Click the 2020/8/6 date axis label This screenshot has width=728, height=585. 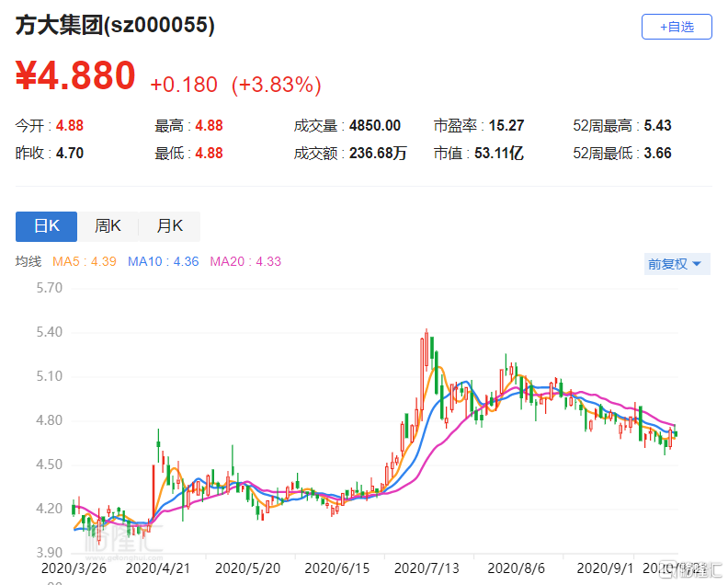coord(517,568)
